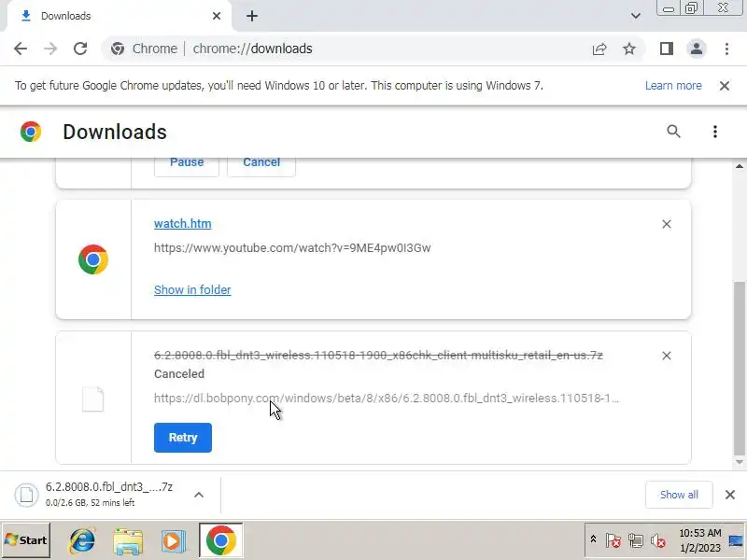Image resolution: width=747 pixels, height=560 pixels.
Task: Click the Chrome site info icon in address bar
Action: tap(118, 49)
